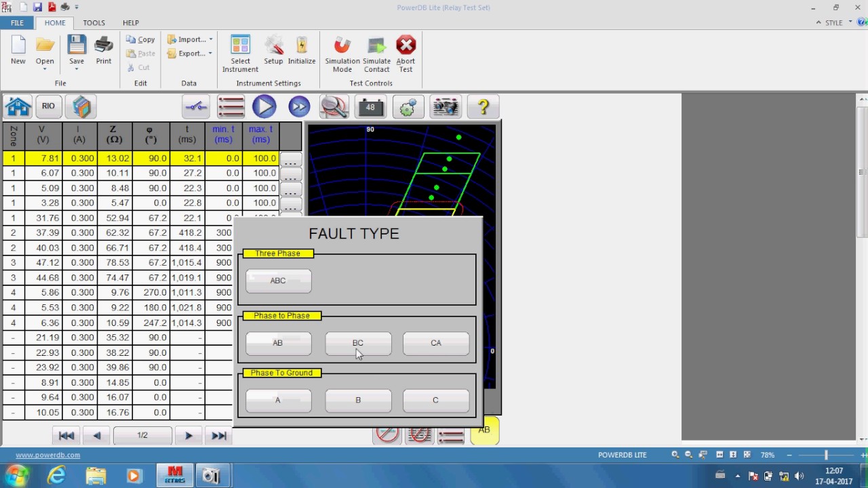The width and height of the screenshot is (868, 488).
Task: Select phase C to ground fault
Action: pos(435,400)
